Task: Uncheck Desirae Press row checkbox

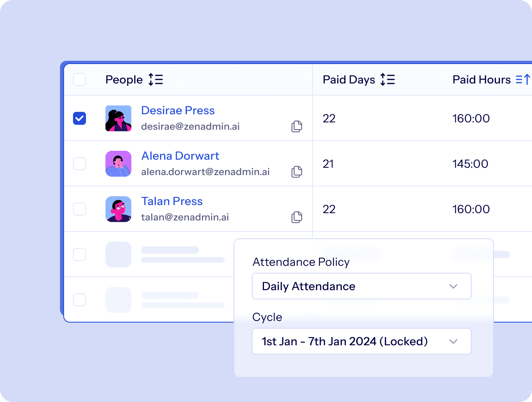Action: (79, 118)
